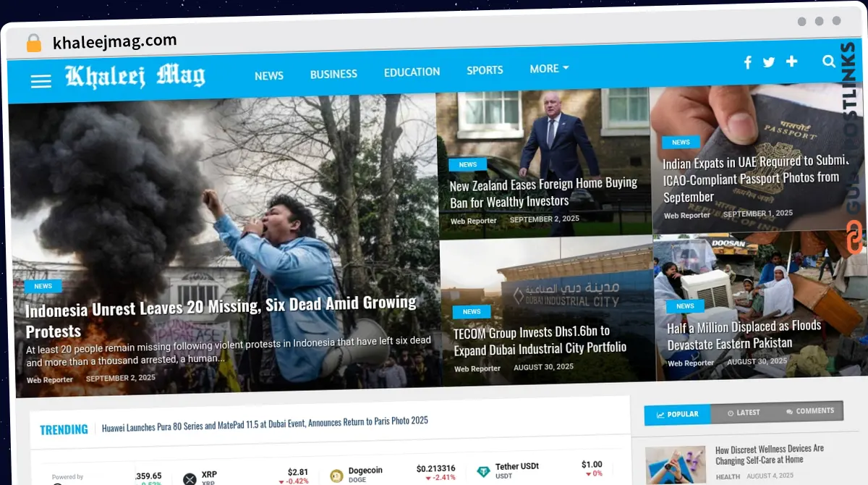Click Web Reporter under Indian Expats story
Image resolution: width=868 pixels, height=485 pixels.
coord(687,215)
